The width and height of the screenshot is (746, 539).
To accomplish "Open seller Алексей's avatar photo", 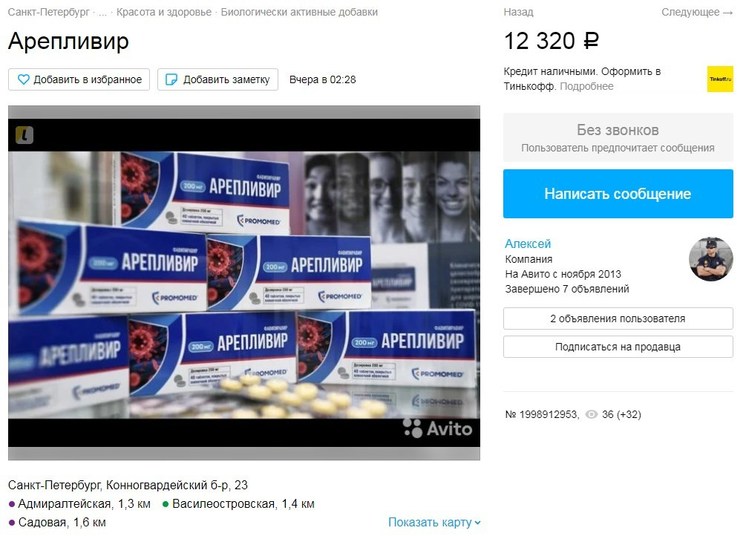I will pos(711,259).
